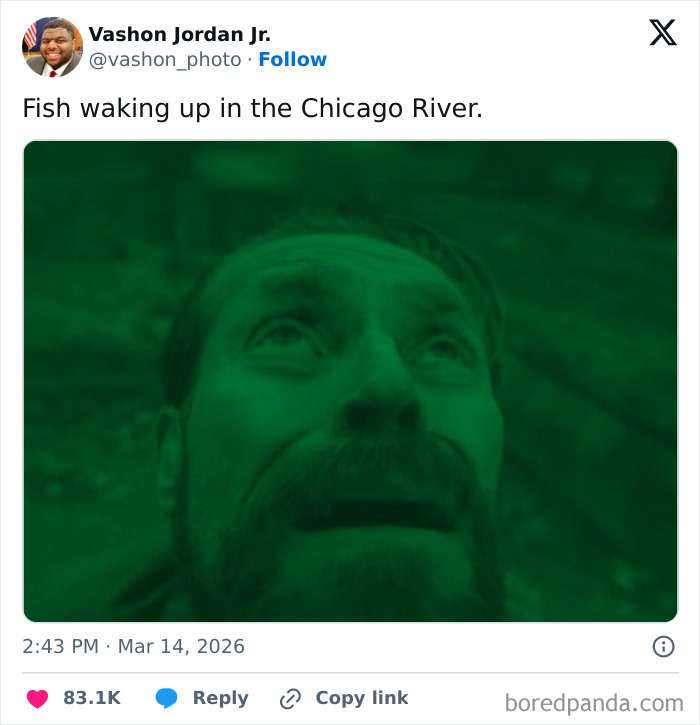Follow the vashon_photo account
Viewport: 700px width, 725px height.
point(292,60)
